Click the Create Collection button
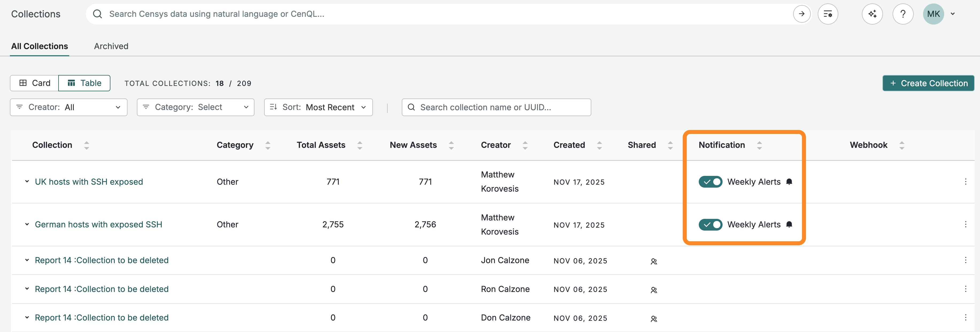Image resolution: width=980 pixels, height=332 pixels. (x=928, y=83)
